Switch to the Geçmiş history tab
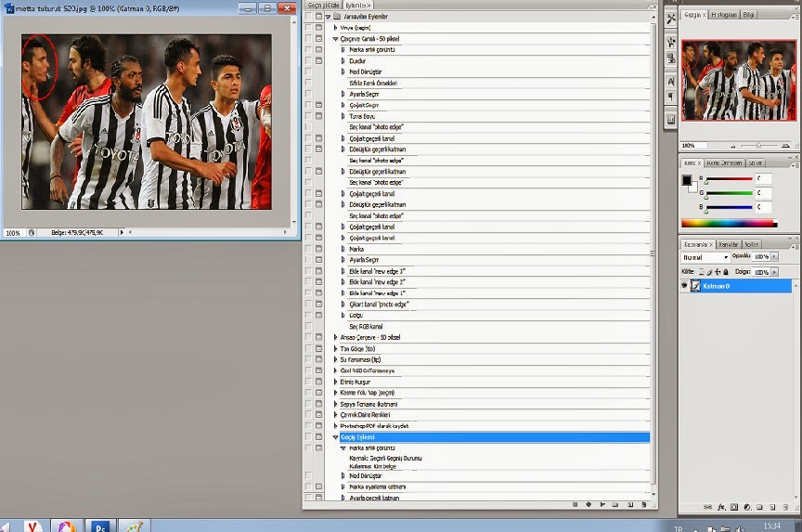Viewport: 802px width, 532px height. pyautogui.click(x=323, y=6)
